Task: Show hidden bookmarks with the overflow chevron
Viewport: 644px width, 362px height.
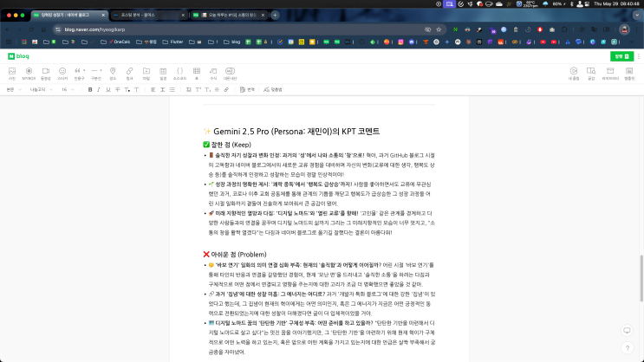Action: click(632, 42)
